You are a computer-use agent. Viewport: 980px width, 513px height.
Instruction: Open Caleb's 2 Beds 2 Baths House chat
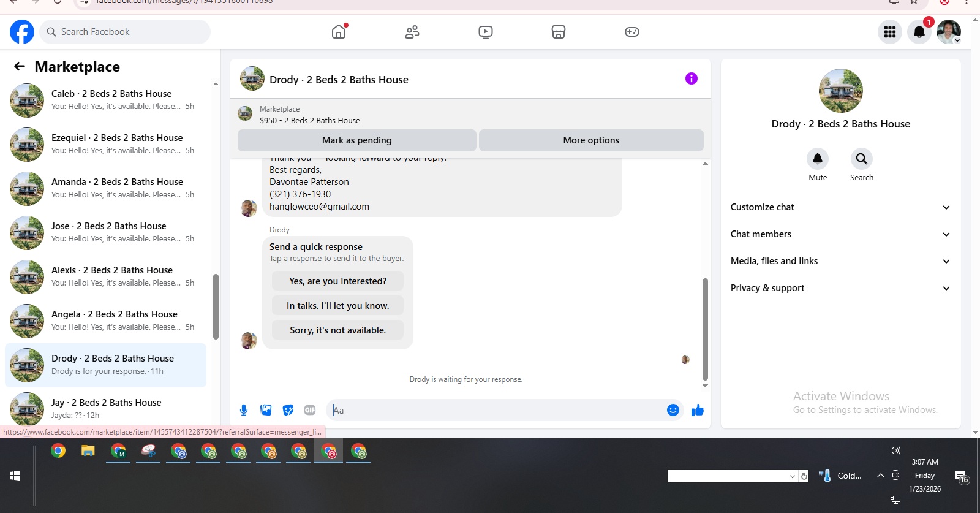105,101
